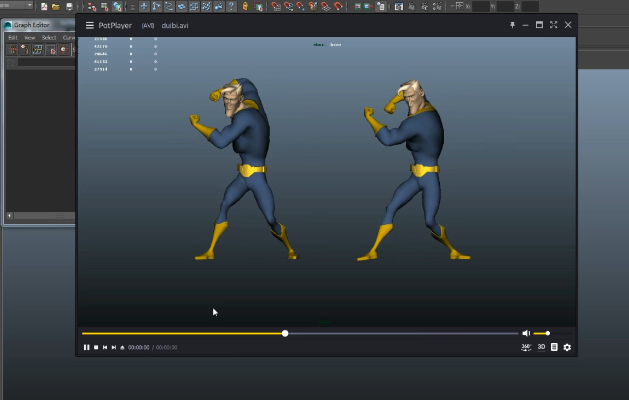The image size is (629, 400).
Task: Start IPR render icon
Action: click(x=424, y=6)
